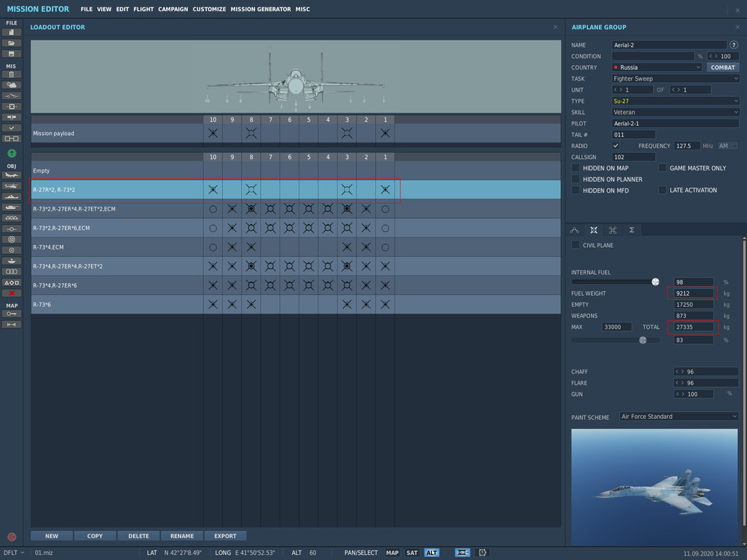The image size is (747, 560).
Task: Open the Country dropdown showing Russia
Action: [657, 67]
